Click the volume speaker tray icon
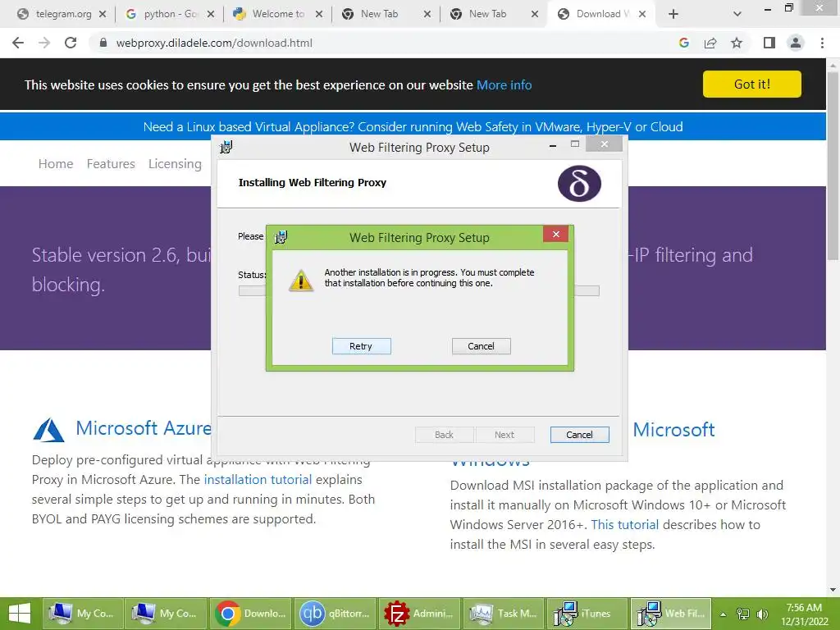The height and width of the screenshot is (630, 840). coord(762,614)
